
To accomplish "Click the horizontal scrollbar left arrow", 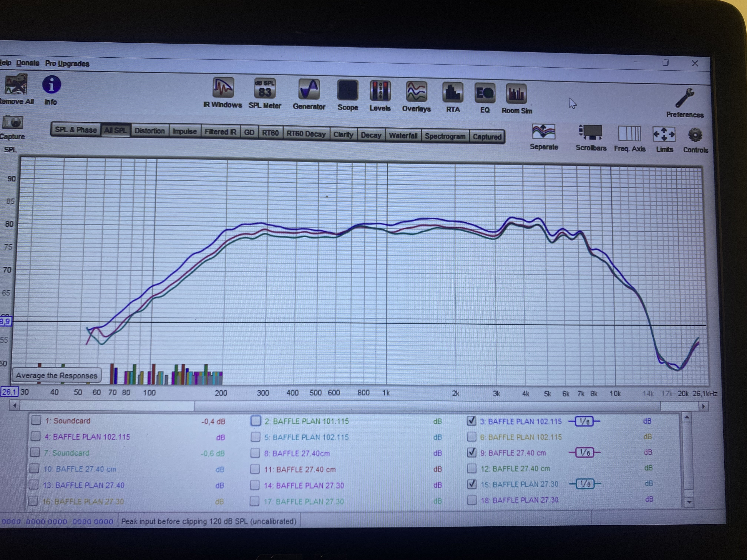I will click(14, 405).
